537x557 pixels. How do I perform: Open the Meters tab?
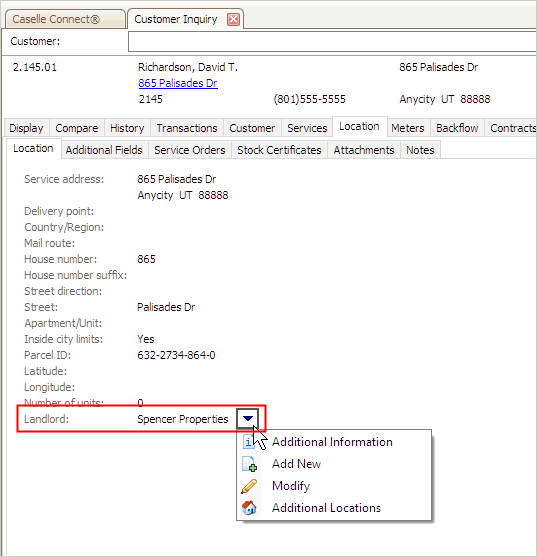pos(408,128)
